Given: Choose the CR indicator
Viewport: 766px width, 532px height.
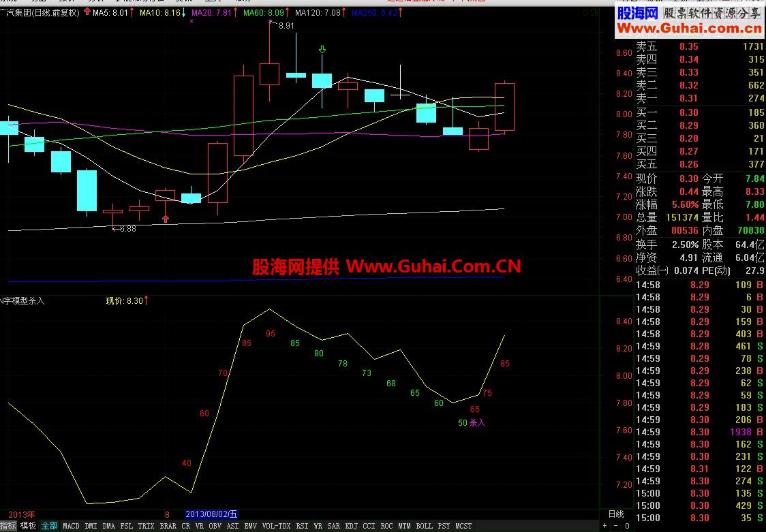Looking at the screenshot, I should (185, 526).
